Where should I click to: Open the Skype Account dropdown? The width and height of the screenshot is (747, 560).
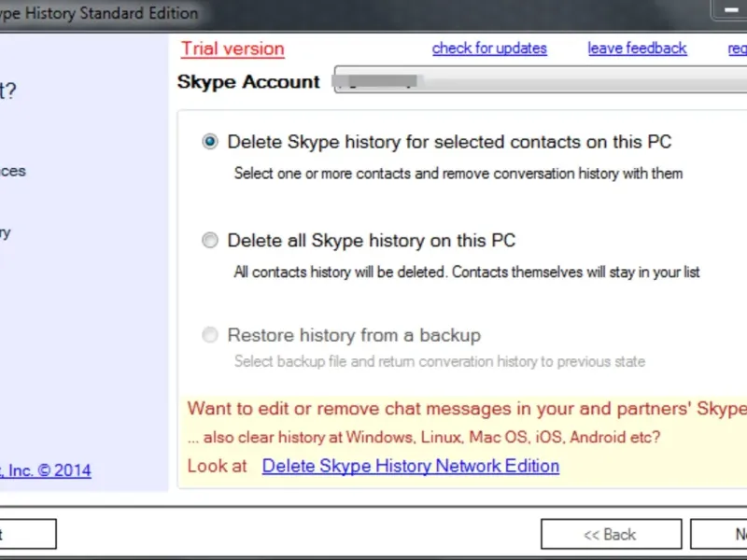542,81
